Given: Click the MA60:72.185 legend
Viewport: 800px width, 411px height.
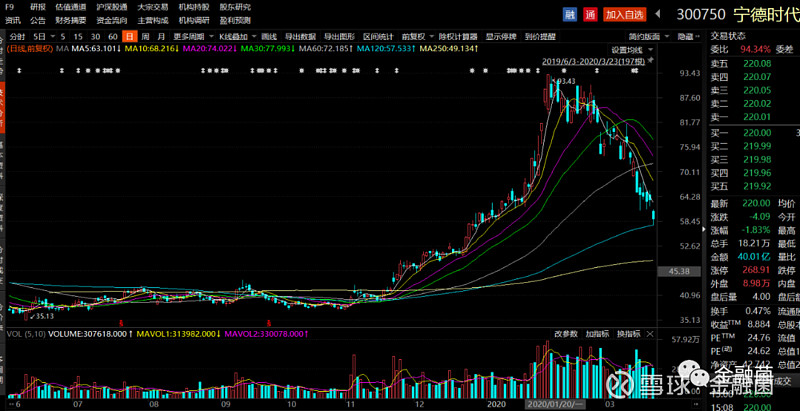Looking at the screenshot, I should tap(328, 49).
